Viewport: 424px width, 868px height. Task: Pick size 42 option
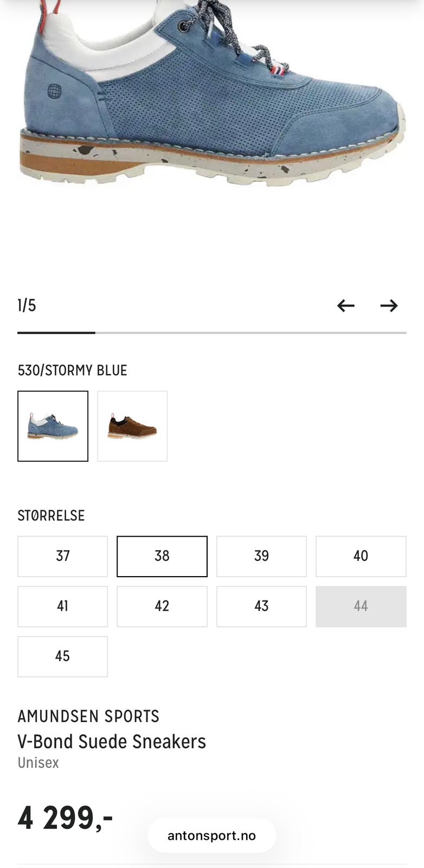(162, 607)
